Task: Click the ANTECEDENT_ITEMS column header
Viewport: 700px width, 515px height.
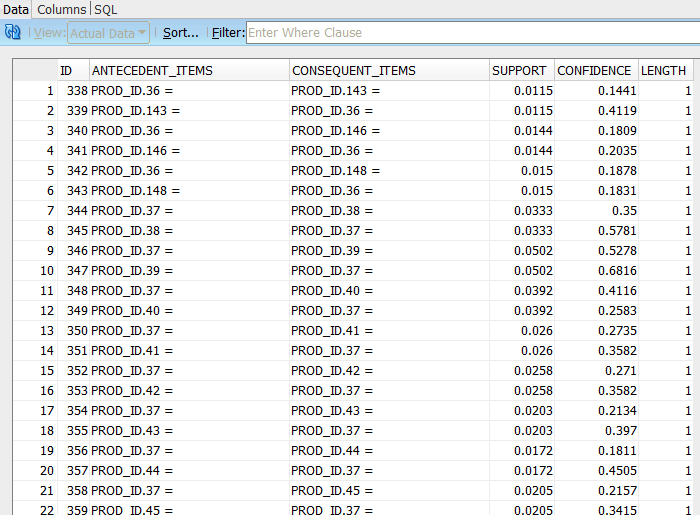Action: [189, 71]
